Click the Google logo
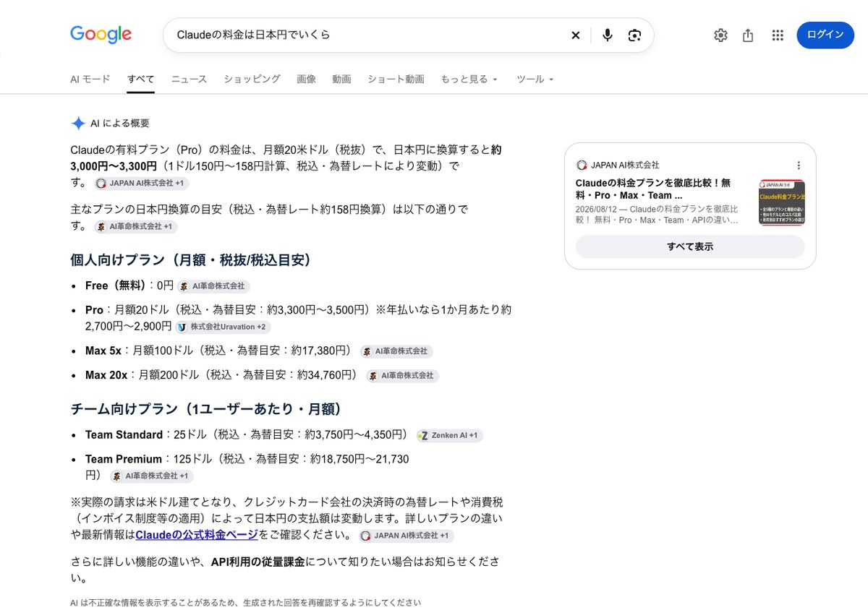 coord(101,34)
